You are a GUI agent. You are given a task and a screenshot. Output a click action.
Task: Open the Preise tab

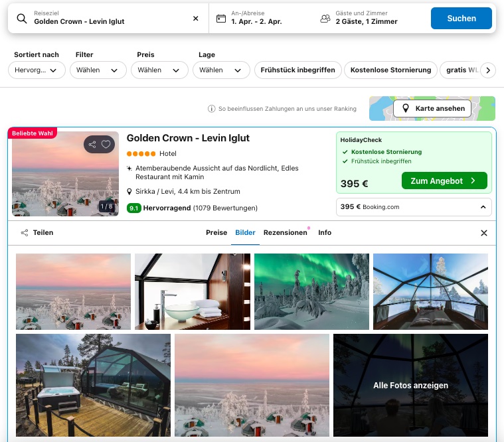tap(216, 233)
